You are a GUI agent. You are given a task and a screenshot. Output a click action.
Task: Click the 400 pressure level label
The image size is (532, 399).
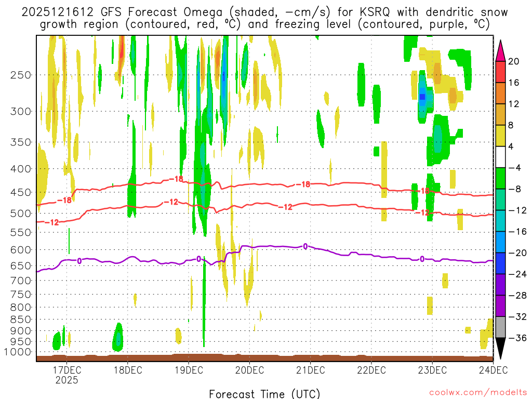click(21, 169)
